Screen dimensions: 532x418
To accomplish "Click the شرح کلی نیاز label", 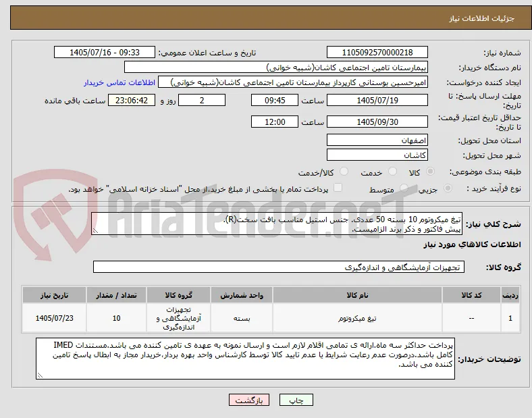I will 494,224.
